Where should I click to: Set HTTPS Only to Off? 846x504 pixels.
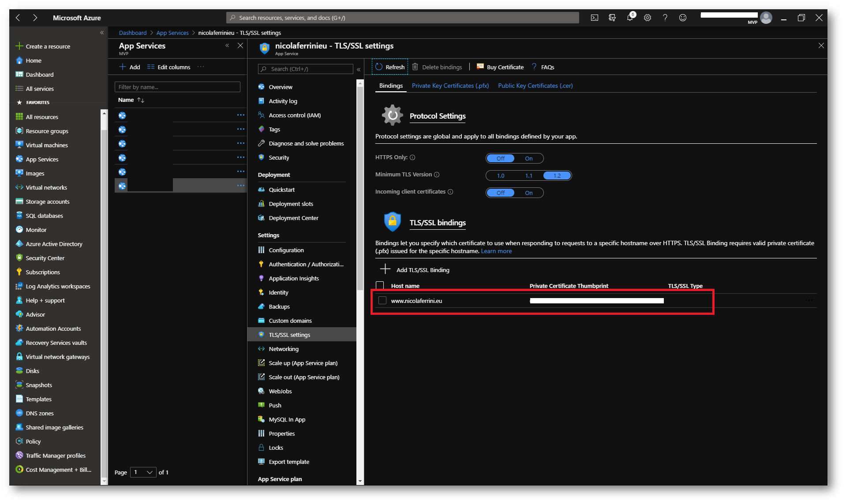501,158
